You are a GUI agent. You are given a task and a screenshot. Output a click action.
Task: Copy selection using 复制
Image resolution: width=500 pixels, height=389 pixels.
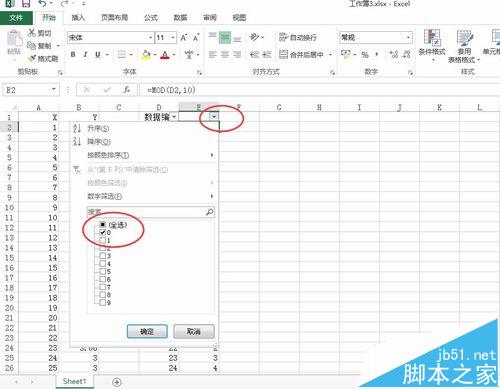(x=39, y=45)
